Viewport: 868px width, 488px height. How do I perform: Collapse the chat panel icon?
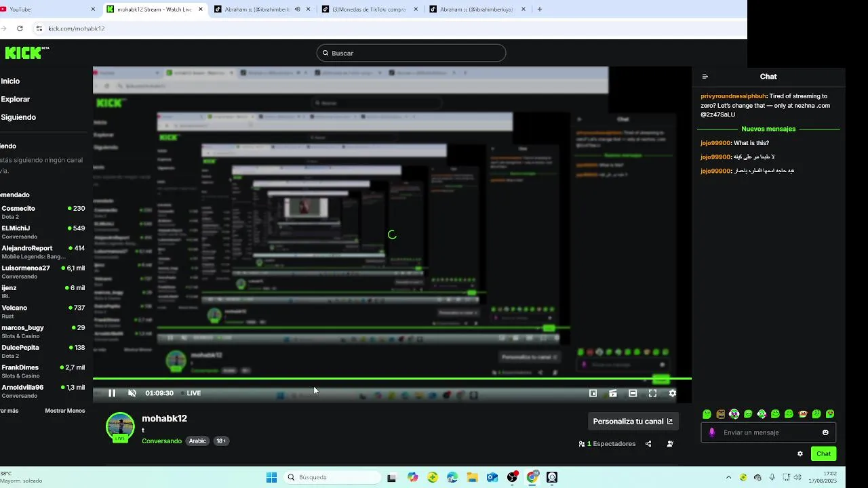(x=705, y=77)
